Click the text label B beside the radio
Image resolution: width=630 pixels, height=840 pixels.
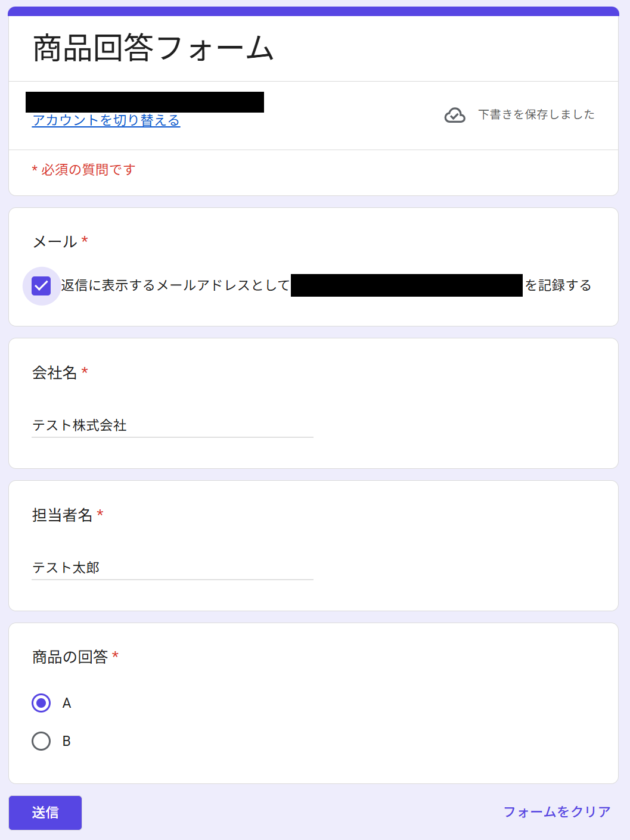(x=67, y=741)
